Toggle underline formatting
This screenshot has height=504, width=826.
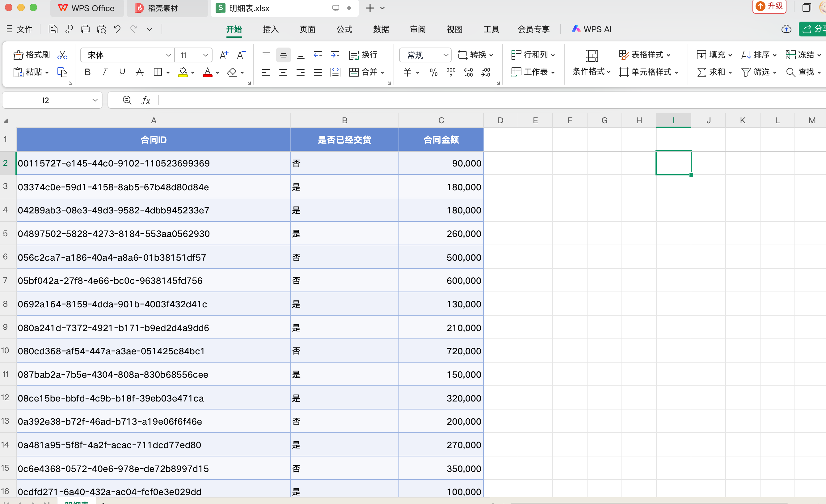pos(122,72)
